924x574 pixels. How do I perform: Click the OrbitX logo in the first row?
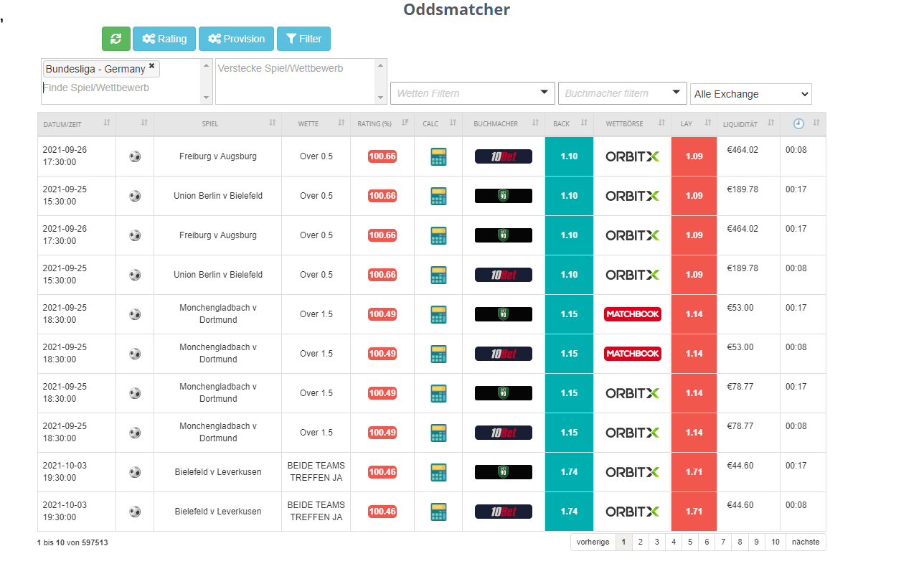pos(632,156)
